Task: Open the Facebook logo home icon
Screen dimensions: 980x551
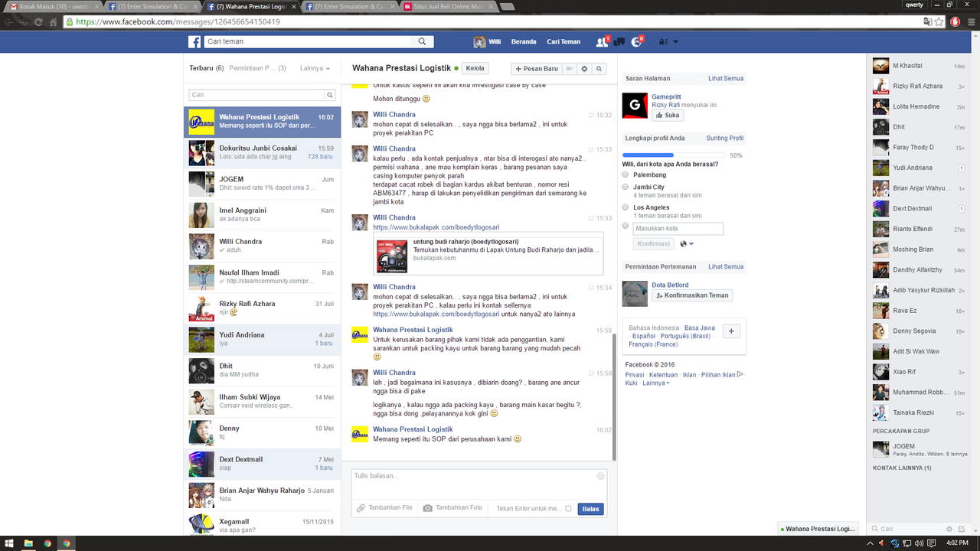Action: [x=194, y=42]
